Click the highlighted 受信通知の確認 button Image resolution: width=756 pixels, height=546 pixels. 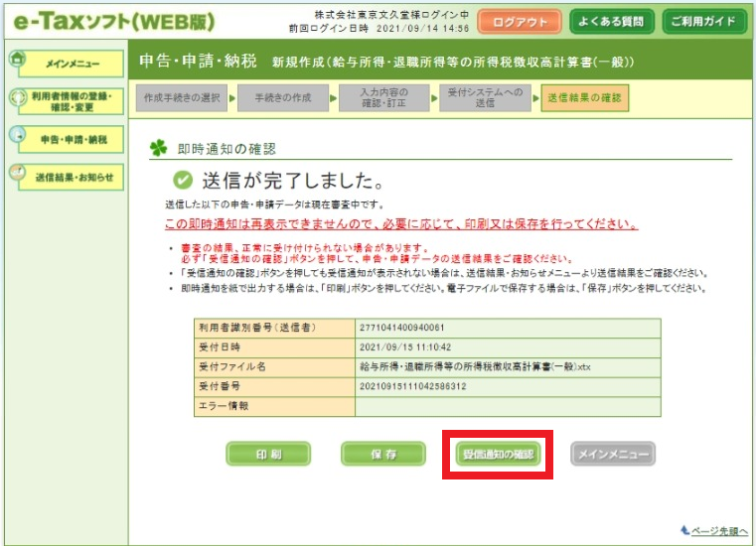coord(498,455)
